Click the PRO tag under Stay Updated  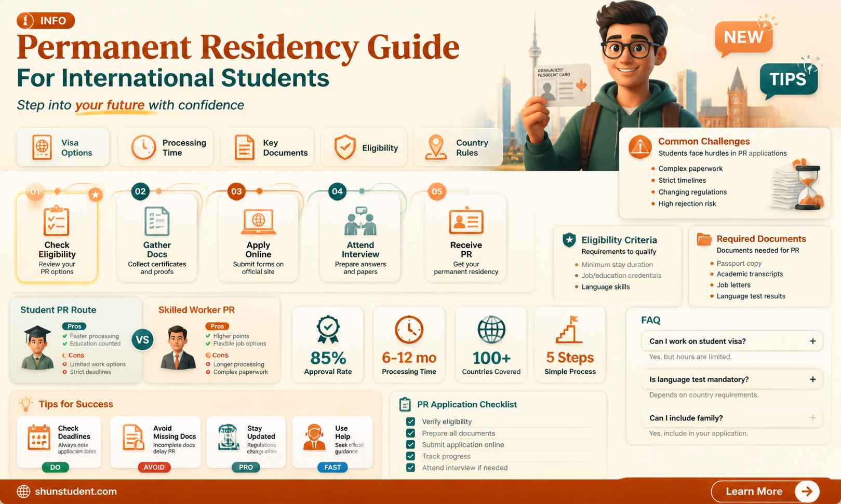pyautogui.click(x=246, y=467)
